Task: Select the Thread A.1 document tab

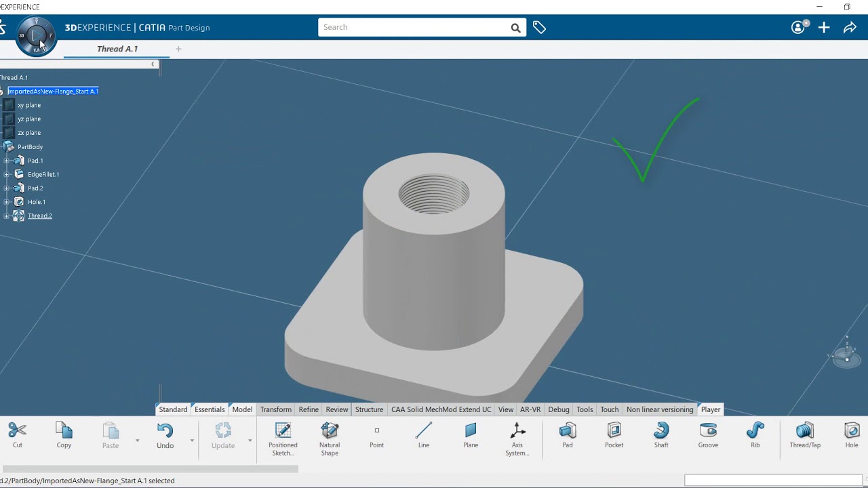Action: click(x=117, y=49)
